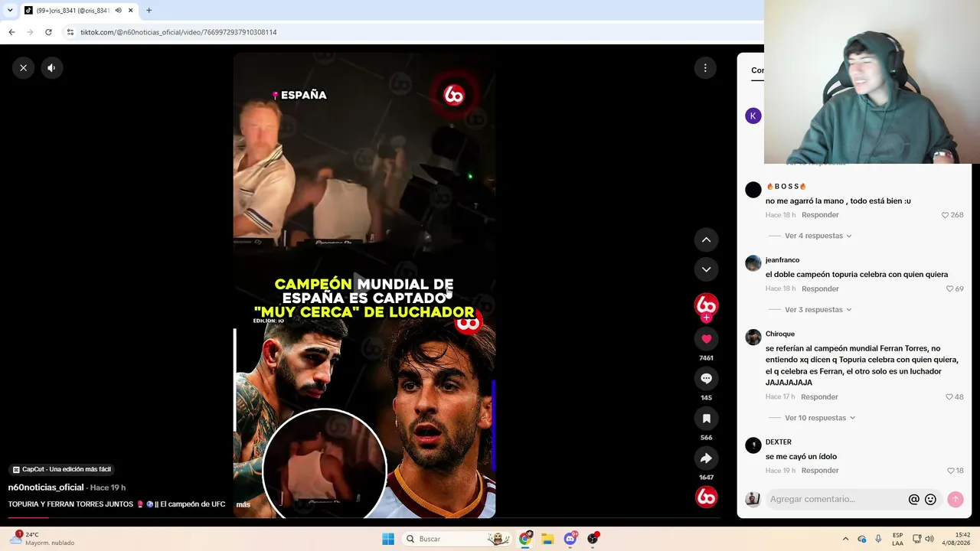980x551 pixels.
Task: Open the jeanfranco profile name
Action: (782, 260)
